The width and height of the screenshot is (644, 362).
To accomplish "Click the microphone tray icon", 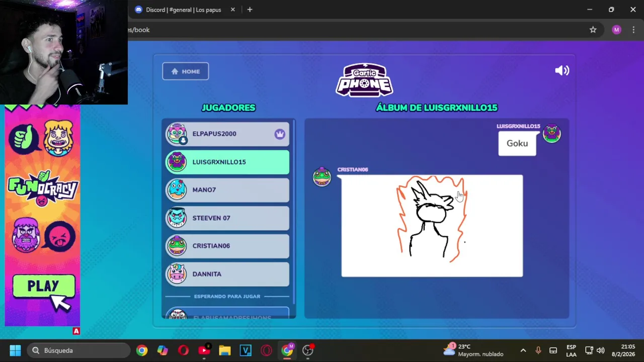I will point(538,350).
